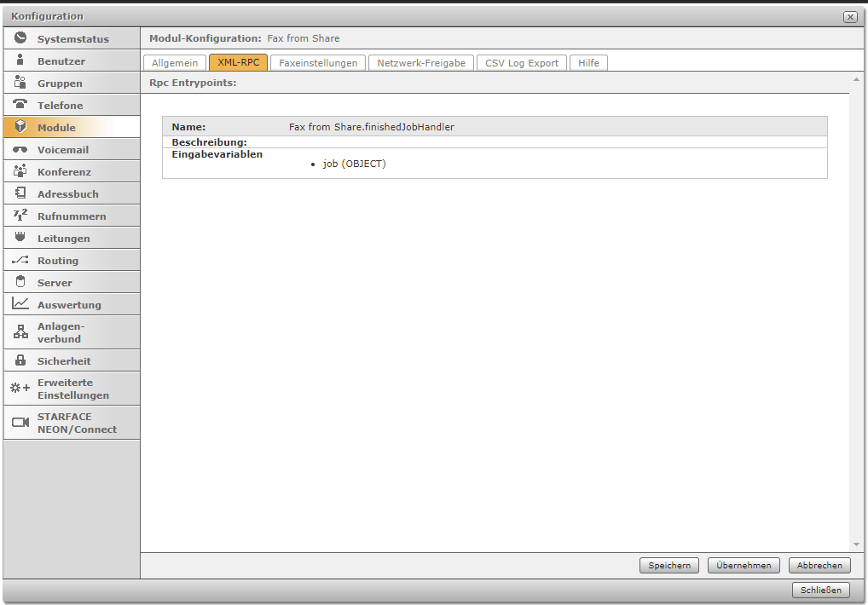
Task: Open the Faxeinstellungen tab
Action: tap(318, 63)
